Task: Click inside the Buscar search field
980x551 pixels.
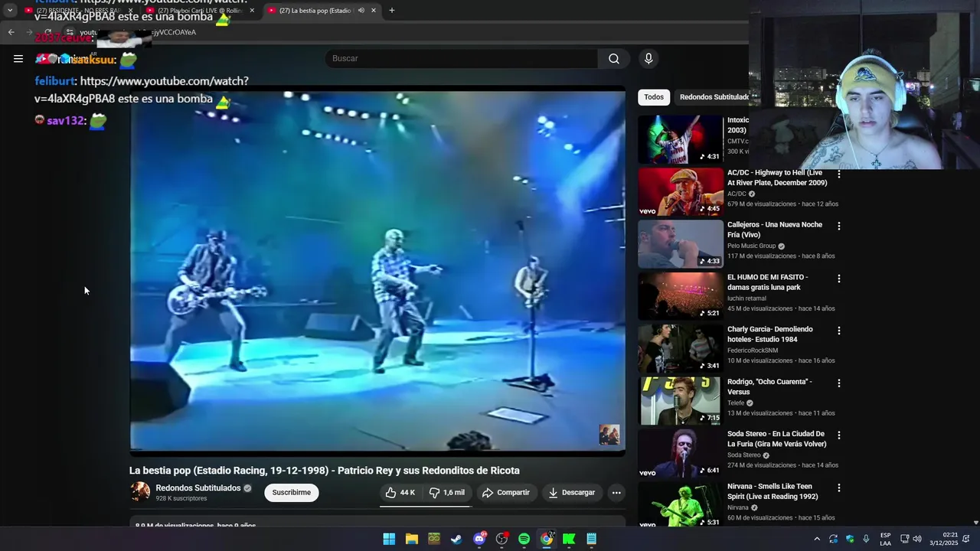Action: point(461,58)
